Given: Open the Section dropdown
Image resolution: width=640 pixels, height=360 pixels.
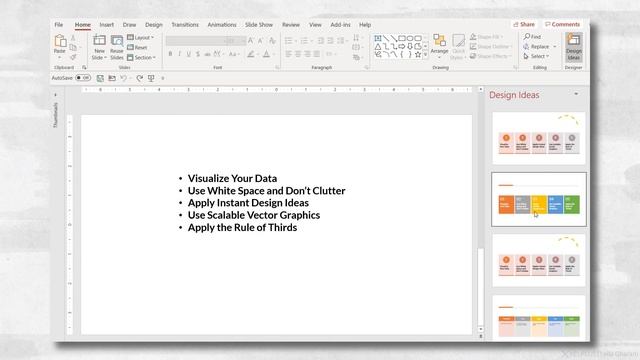Looking at the screenshot, I should tap(141, 58).
